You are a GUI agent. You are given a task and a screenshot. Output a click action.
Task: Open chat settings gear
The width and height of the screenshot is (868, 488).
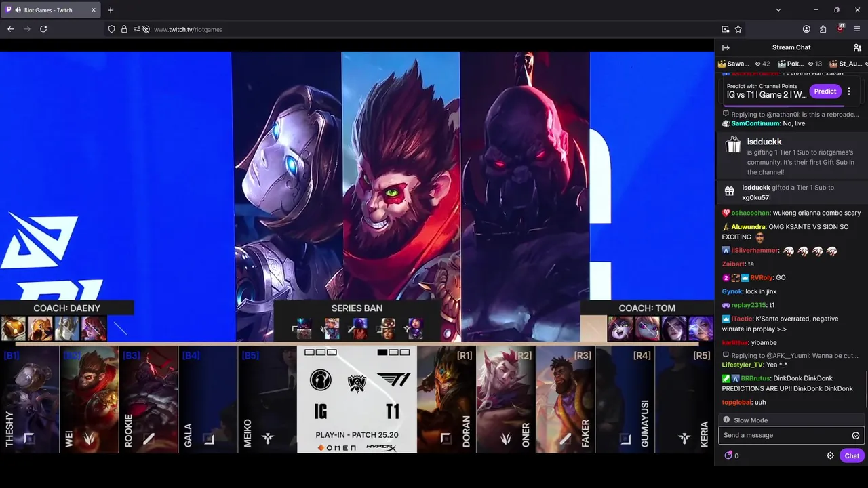coord(830,456)
